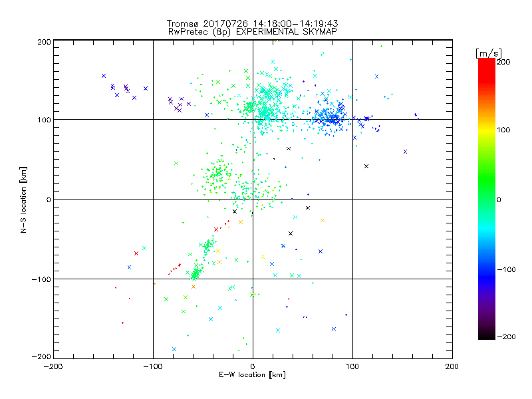
Task: Click the y-axis tick label '200' at top left
Action: tap(44, 42)
